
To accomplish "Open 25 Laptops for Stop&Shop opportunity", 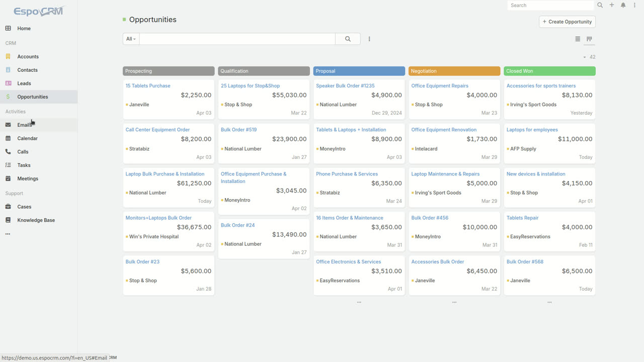I will coord(250,86).
